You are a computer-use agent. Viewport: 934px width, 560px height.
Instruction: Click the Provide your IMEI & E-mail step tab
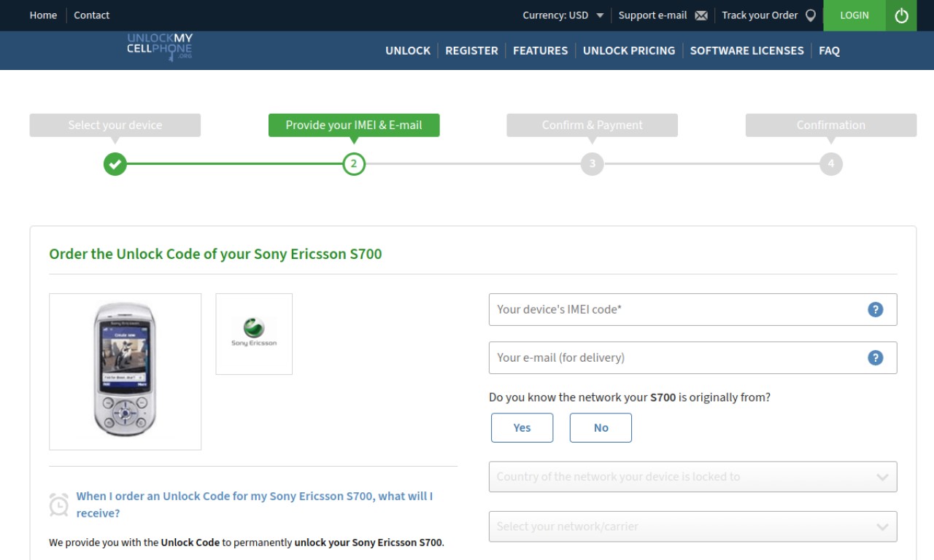[x=354, y=125]
